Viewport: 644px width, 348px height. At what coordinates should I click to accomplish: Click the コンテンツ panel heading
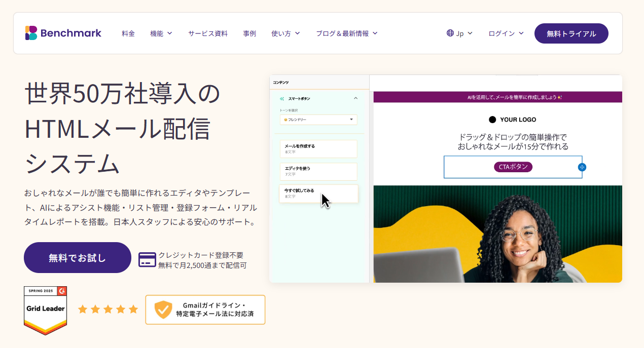(x=280, y=82)
